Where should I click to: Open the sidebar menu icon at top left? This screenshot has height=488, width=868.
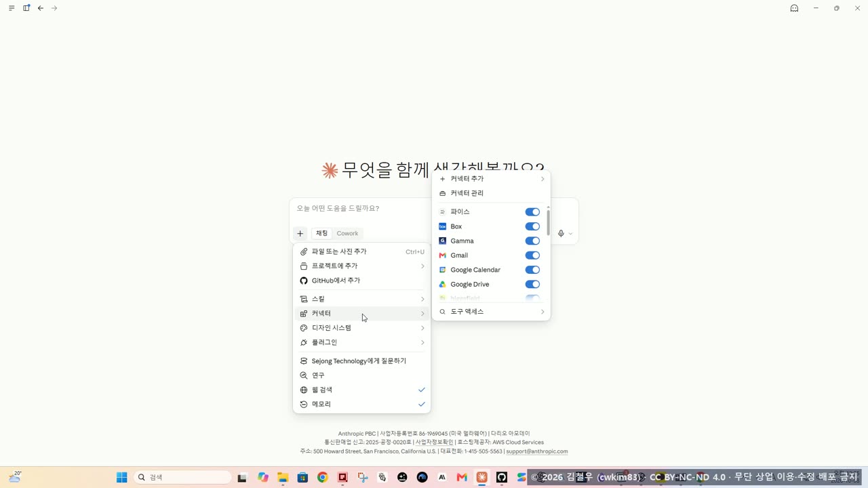(x=12, y=8)
